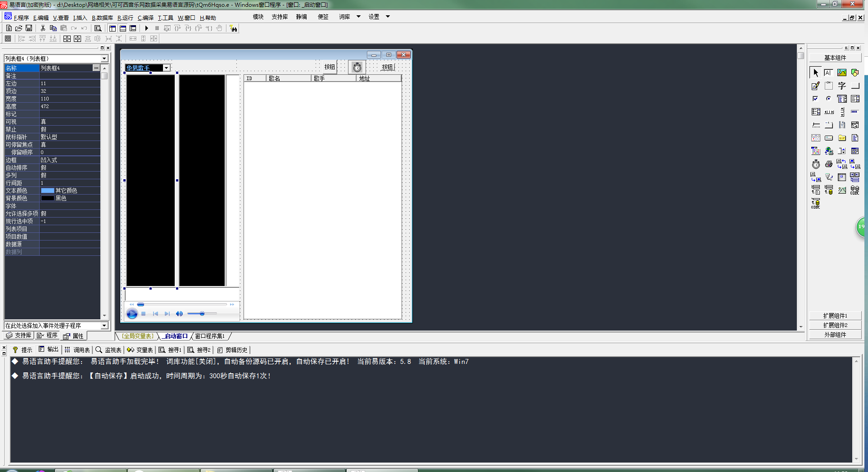Open the search tool icon in toolbar
868x472 pixels.
(x=98, y=28)
